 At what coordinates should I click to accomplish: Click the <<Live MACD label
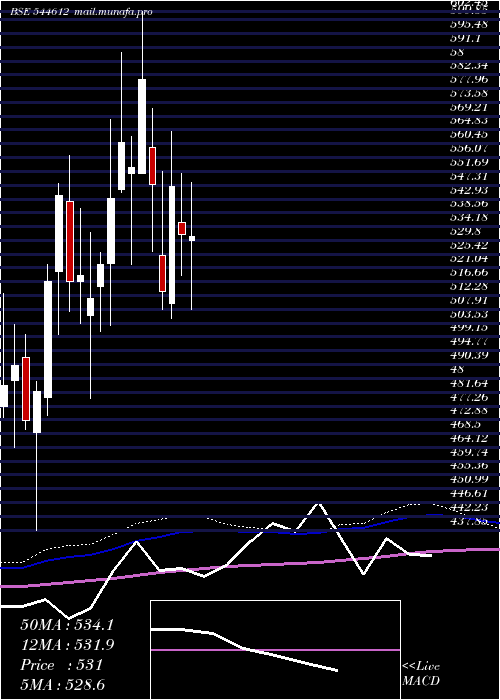[421, 674]
